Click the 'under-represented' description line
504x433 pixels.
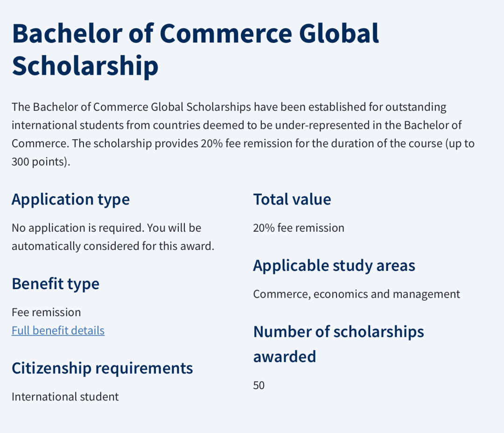coord(237,125)
